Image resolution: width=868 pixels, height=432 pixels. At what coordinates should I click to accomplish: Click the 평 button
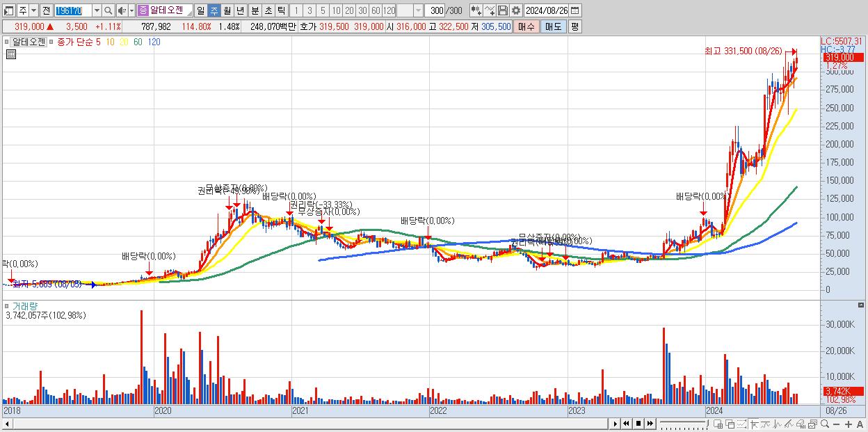tap(574, 26)
